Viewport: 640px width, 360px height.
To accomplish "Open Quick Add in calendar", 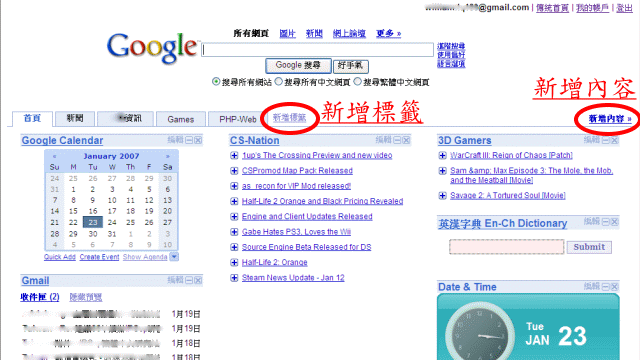I will pyautogui.click(x=60, y=257).
